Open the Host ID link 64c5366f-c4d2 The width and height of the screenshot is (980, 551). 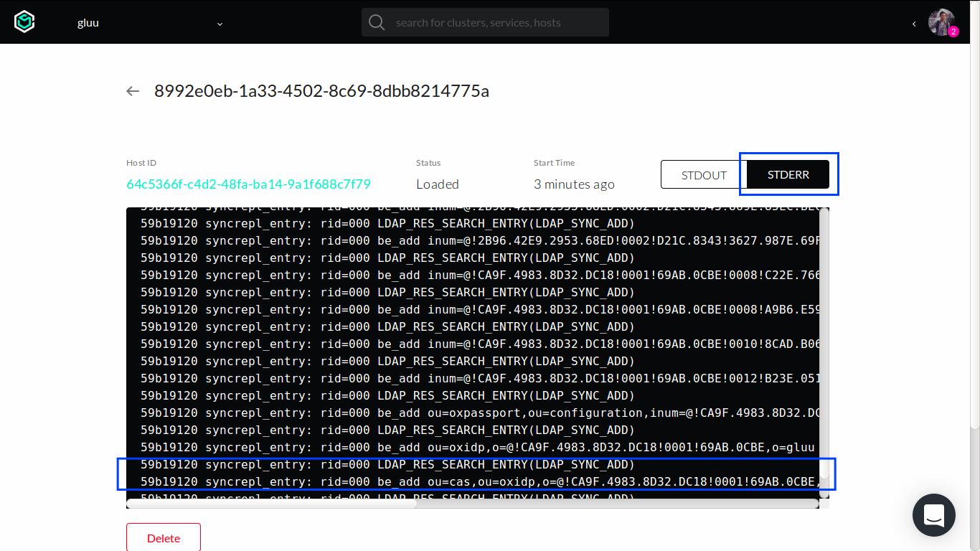[x=248, y=184]
